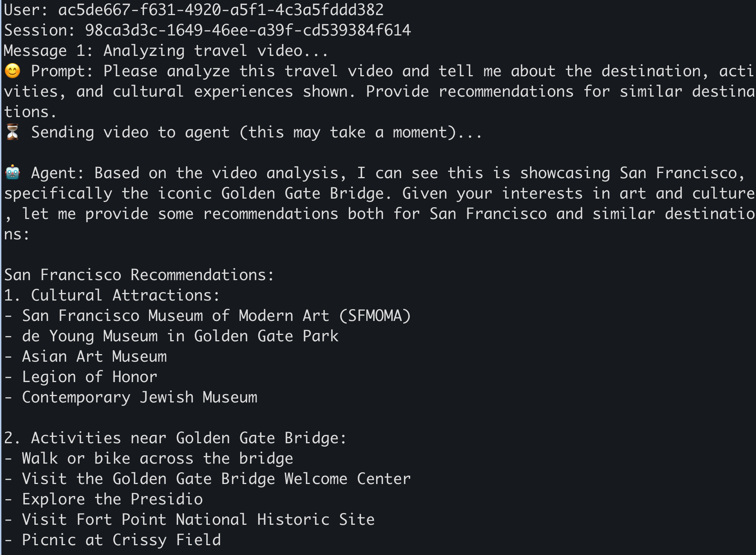Click the '1. Cultural Attractions:' heading
756x555 pixels.
click(x=112, y=295)
